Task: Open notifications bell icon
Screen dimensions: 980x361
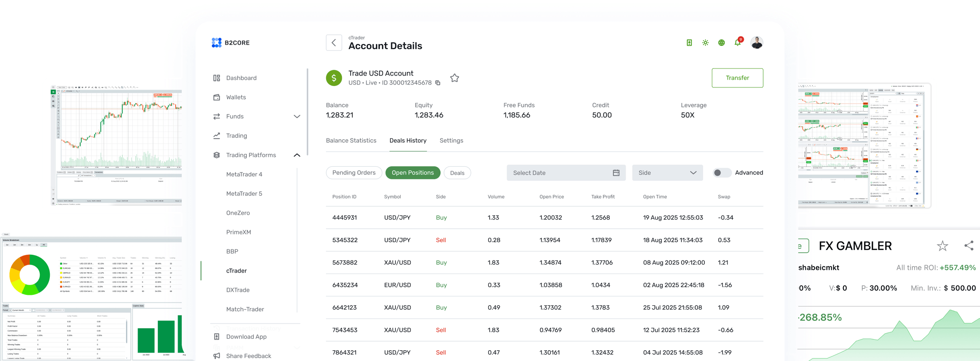Action: [x=738, y=43]
